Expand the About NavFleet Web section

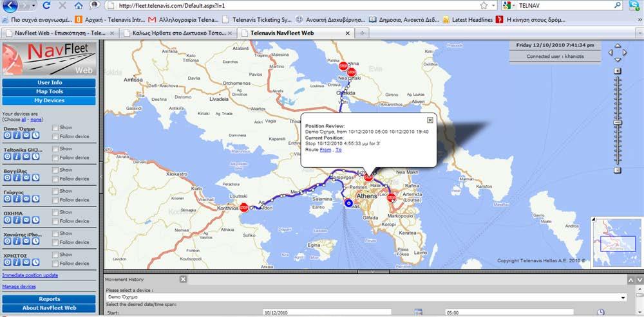pyautogui.click(x=49, y=308)
